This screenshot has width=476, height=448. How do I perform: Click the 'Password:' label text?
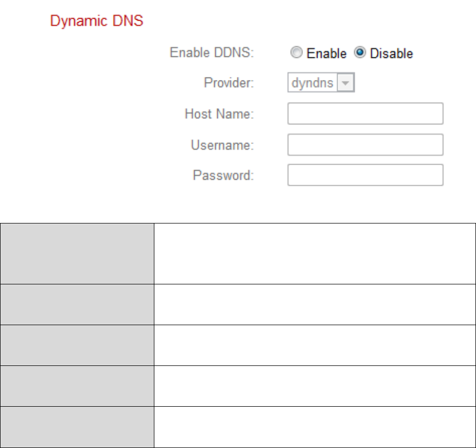(x=223, y=175)
